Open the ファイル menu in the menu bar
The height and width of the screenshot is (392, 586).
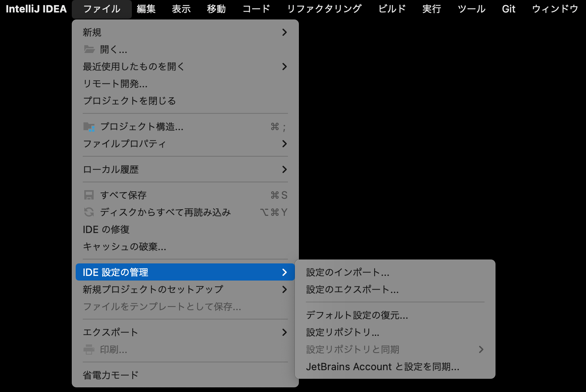click(x=102, y=9)
